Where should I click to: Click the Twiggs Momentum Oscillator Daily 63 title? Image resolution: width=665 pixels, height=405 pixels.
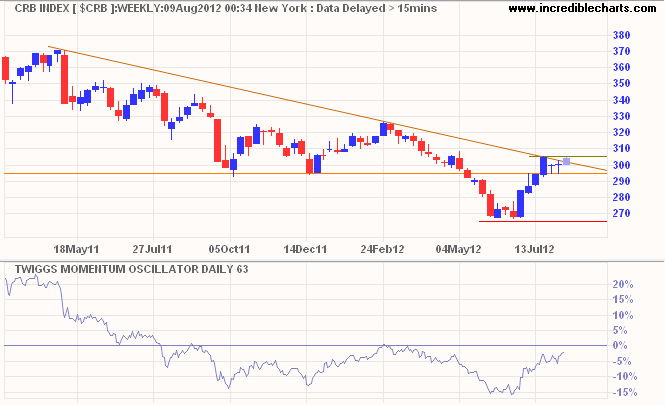point(131,269)
